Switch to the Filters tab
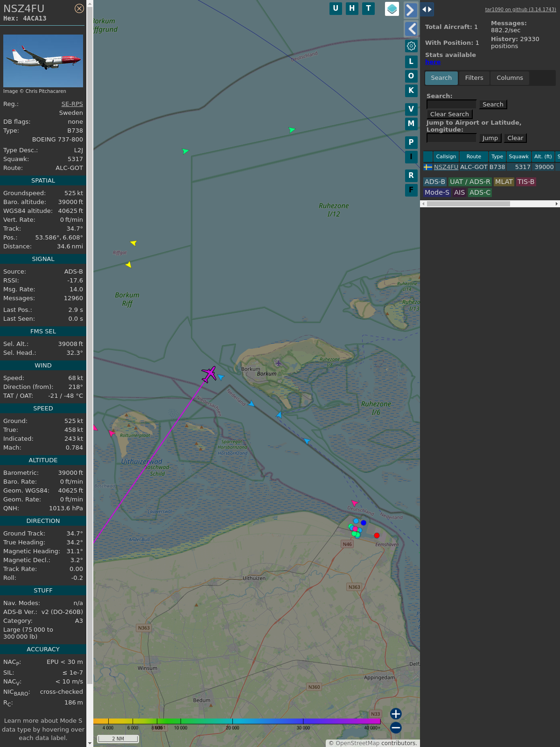Screen dimensions: 560x747 pyautogui.click(x=474, y=78)
